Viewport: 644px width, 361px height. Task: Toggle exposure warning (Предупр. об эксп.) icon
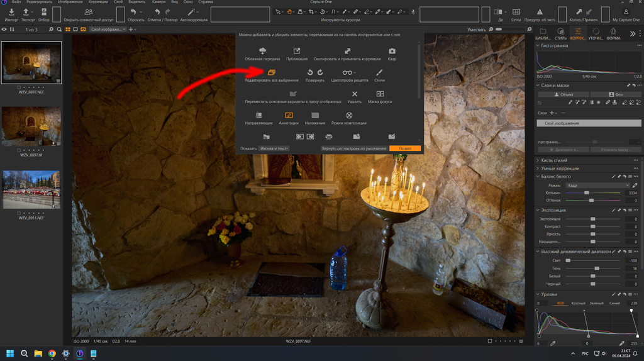tap(540, 12)
